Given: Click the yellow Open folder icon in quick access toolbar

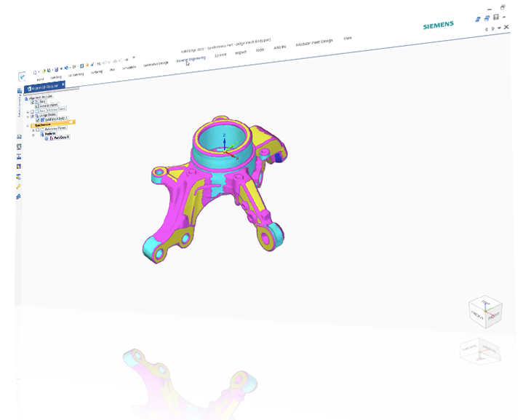Looking at the screenshot, I should [x=44, y=71].
